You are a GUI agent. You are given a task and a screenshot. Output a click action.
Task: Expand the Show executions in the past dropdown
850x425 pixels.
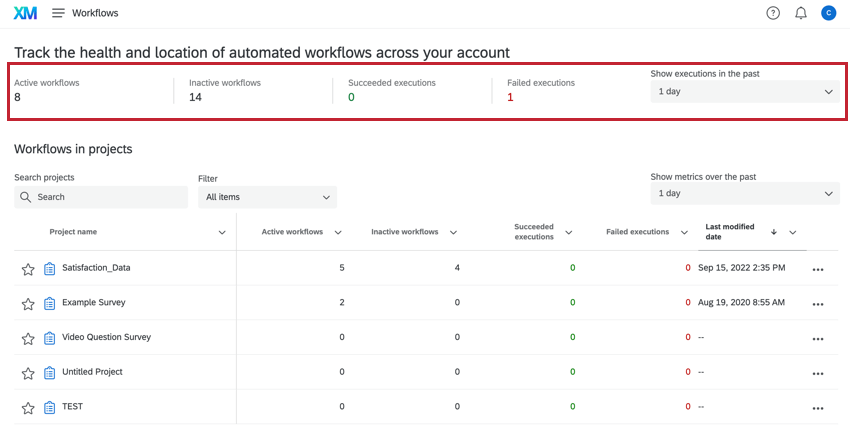(x=745, y=92)
